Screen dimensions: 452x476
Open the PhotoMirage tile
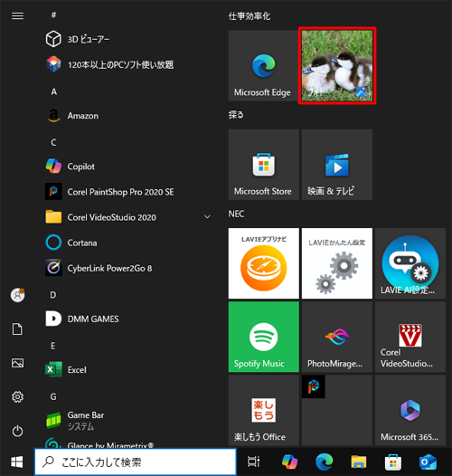click(337, 337)
